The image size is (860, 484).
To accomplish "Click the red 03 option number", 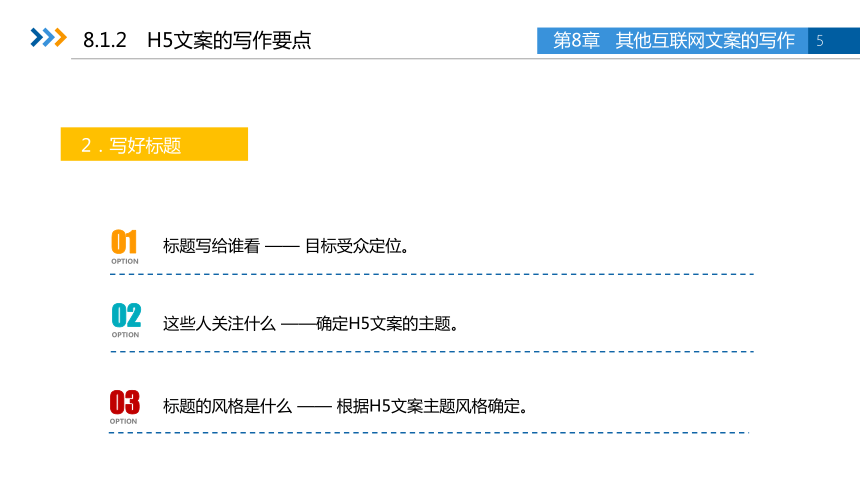I will (x=125, y=402).
